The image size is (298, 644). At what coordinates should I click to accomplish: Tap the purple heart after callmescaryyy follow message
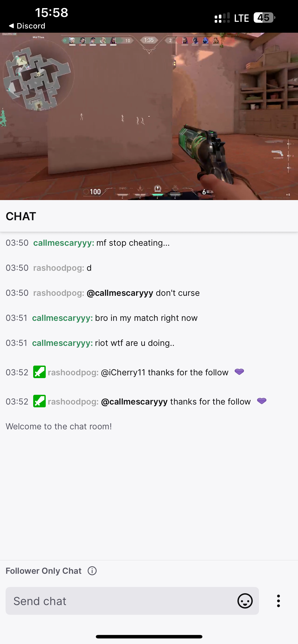[x=262, y=401]
